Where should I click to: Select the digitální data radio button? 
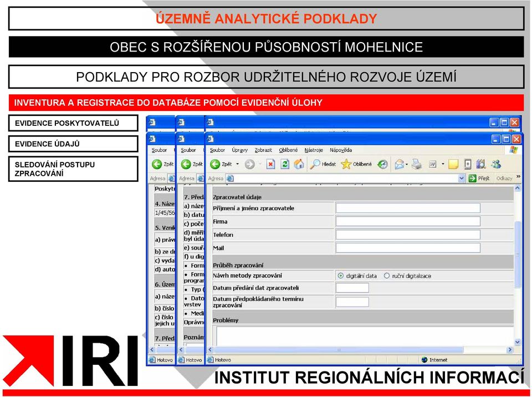tap(341, 276)
